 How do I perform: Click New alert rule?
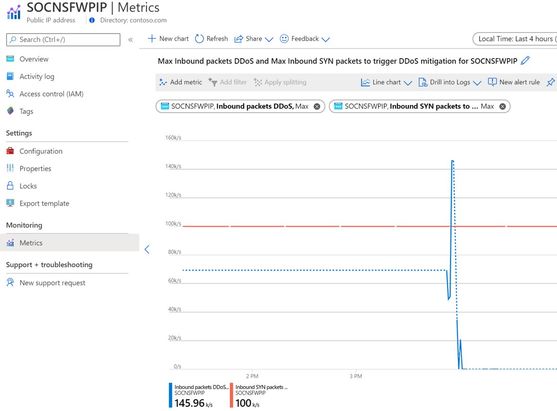pos(514,82)
